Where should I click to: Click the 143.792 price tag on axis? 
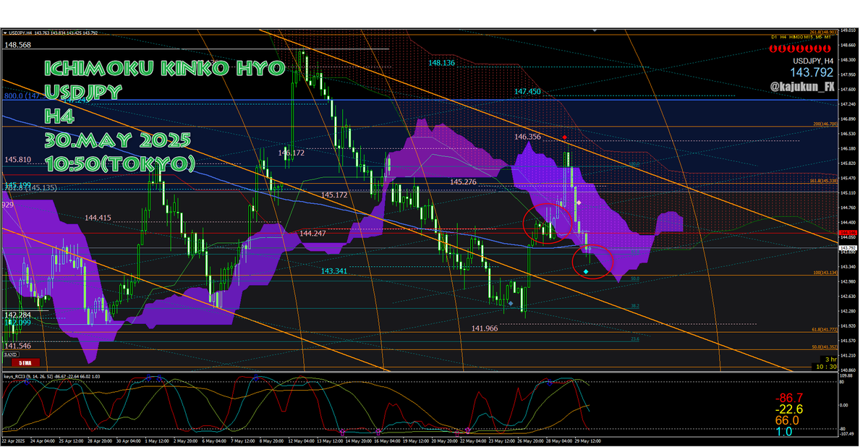[847, 248]
